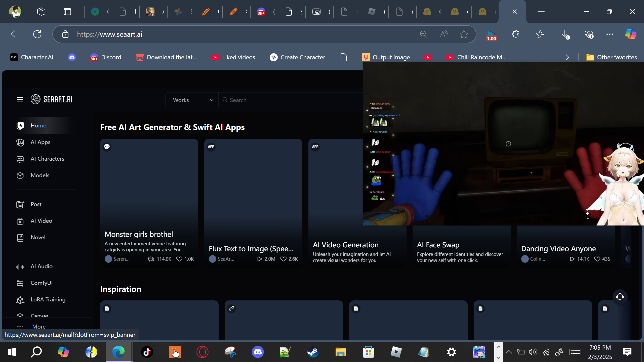Click the heart icon showing 2.6K likes
Image resolution: width=644 pixels, height=362 pixels.
[x=283, y=259]
